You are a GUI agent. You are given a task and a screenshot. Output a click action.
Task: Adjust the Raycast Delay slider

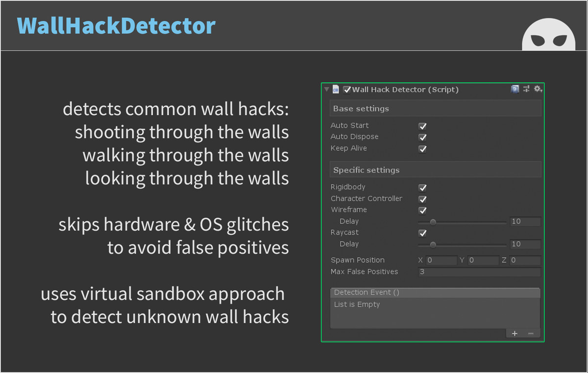463,245
